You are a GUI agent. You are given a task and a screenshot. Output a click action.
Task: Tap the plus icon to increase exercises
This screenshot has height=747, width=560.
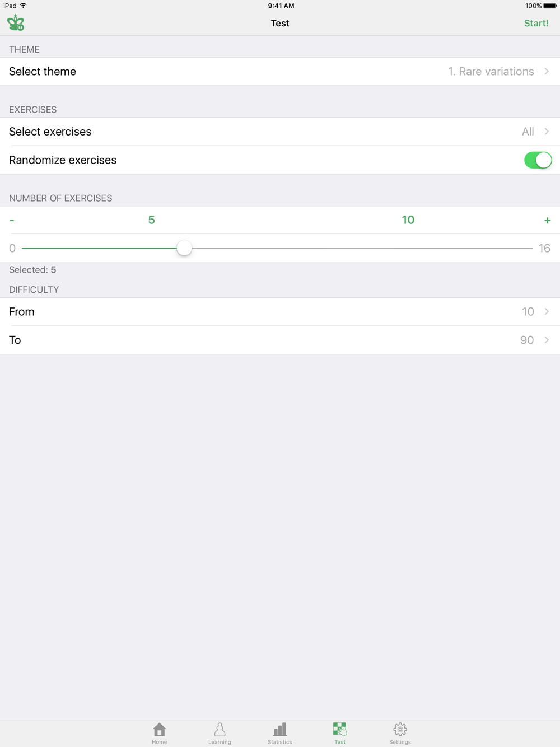tap(547, 220)
